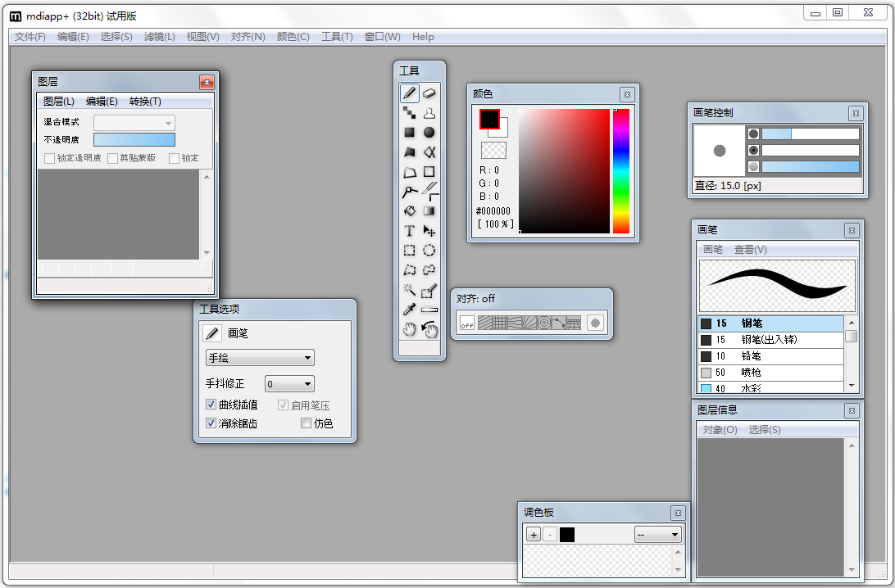Activate the move tool with arrow cross
The height and width of the screenshot is (588, 895).
[x=429, y=231]
